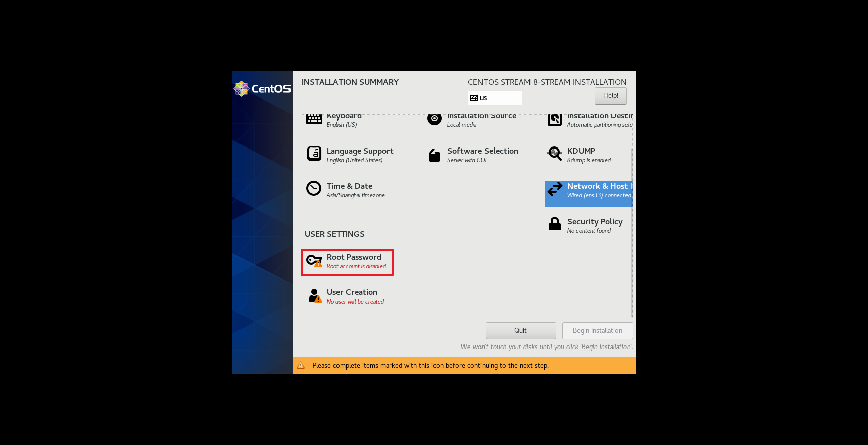Open Language Support label
Screen dimensions: 868x445
pos(360,151)
